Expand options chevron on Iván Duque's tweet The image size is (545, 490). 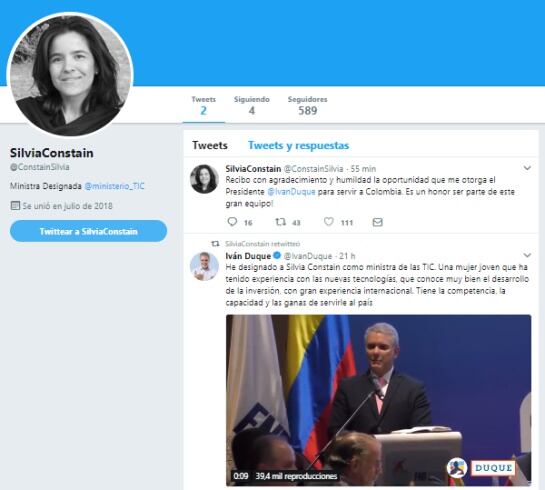pos(527,255)
